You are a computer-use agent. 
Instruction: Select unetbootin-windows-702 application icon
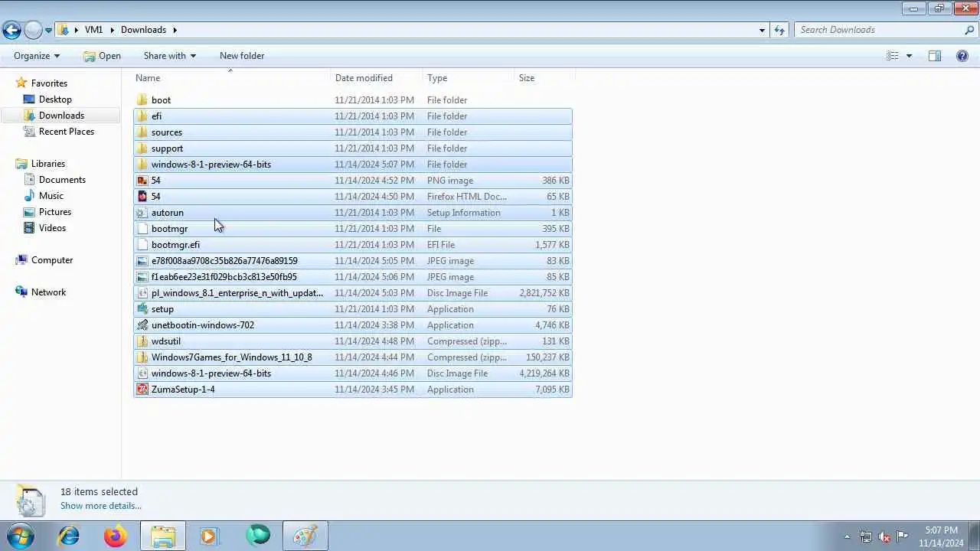pos(142,325)
